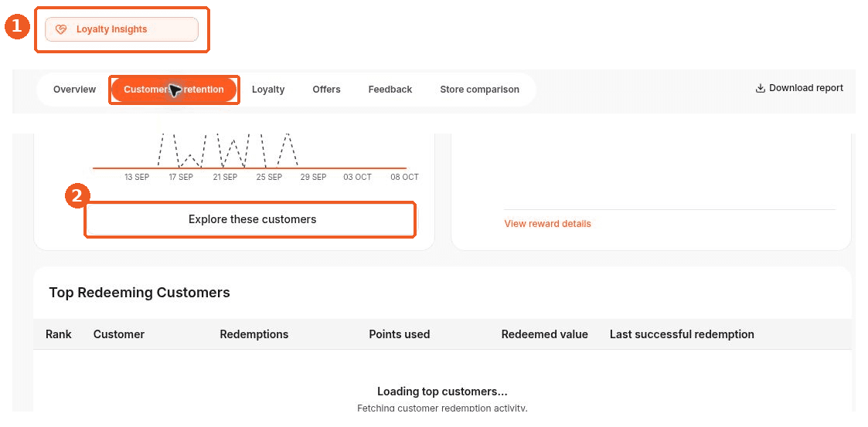Switch to Store comparison tab
This screenshot has width=868, height=427.
tap(479, 90)
